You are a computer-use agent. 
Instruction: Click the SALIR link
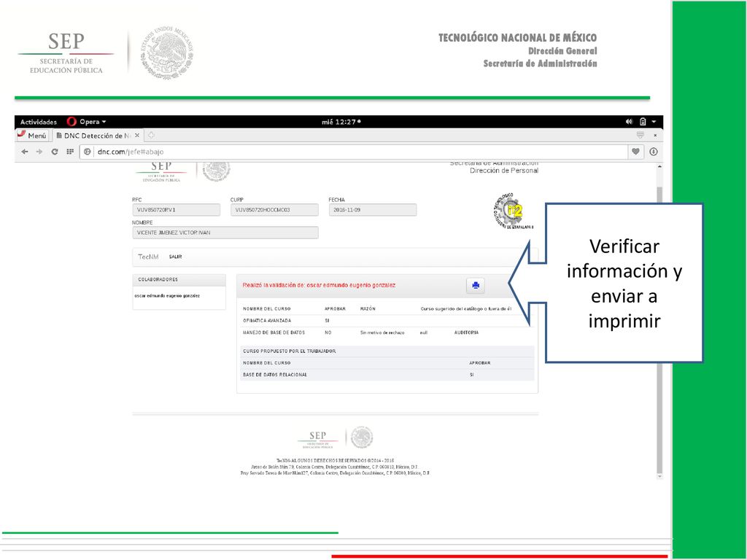[175, 257]
